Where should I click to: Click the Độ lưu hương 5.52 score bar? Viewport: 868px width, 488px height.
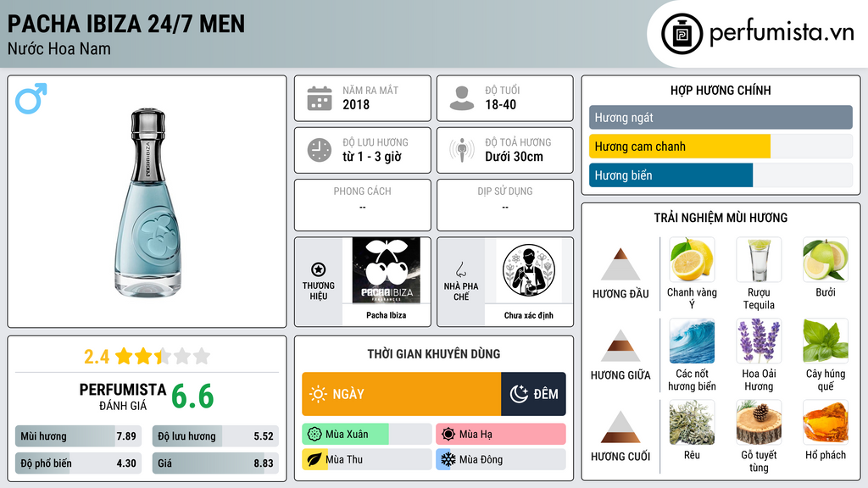[x=215, y=436]
